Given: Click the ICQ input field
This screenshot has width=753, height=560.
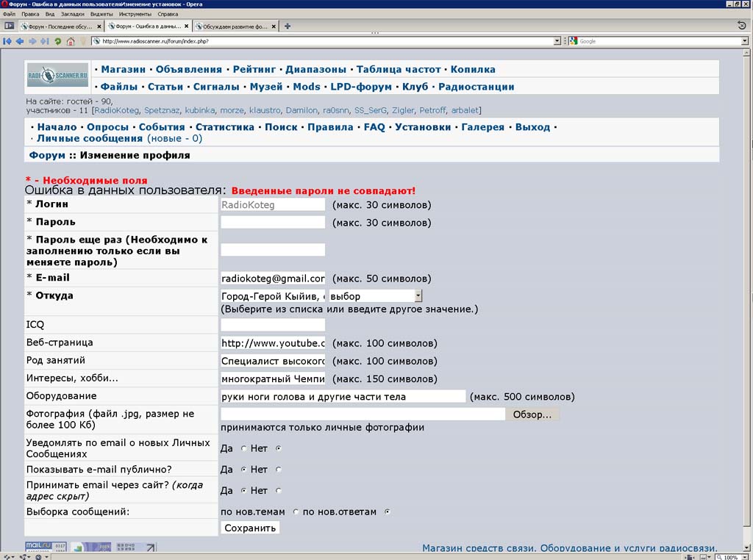Looking at the screenshot, I should point(273,325).
